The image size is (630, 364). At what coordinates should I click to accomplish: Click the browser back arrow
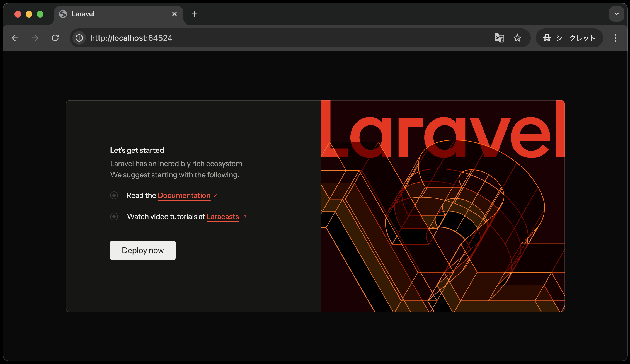click(x=15, y=38)
